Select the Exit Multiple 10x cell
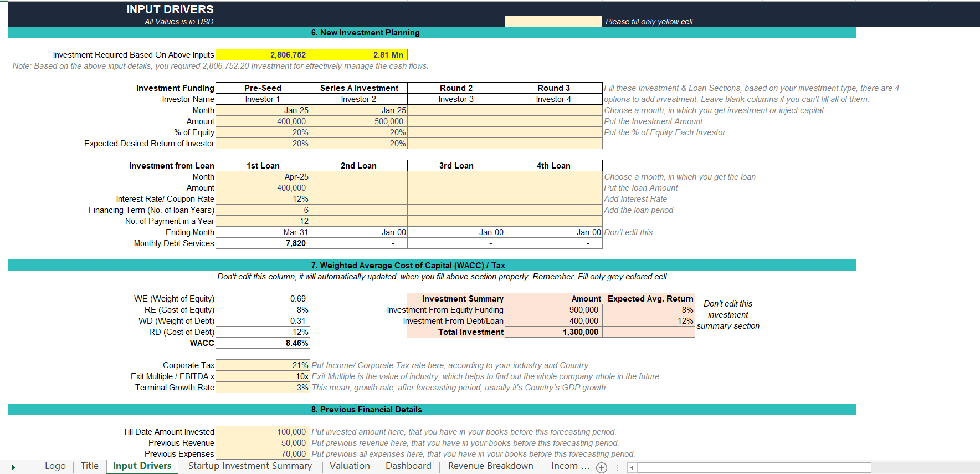 [263, 376]
